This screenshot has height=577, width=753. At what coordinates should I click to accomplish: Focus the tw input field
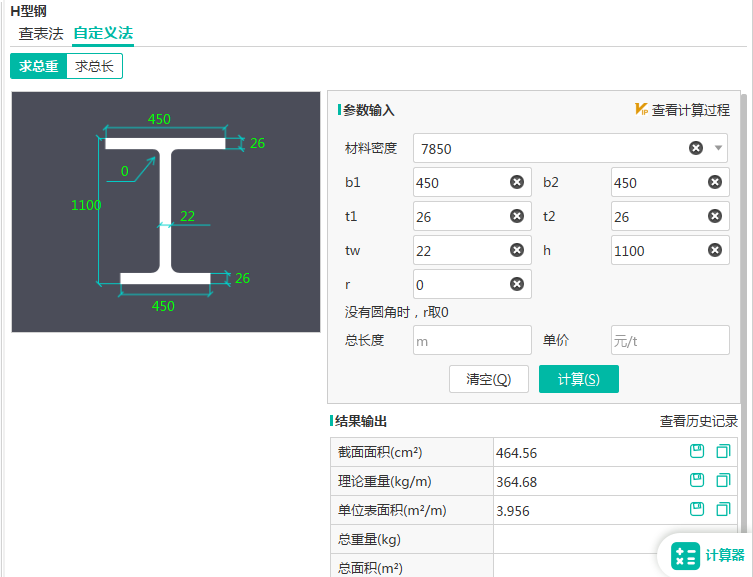click(472, 250)
